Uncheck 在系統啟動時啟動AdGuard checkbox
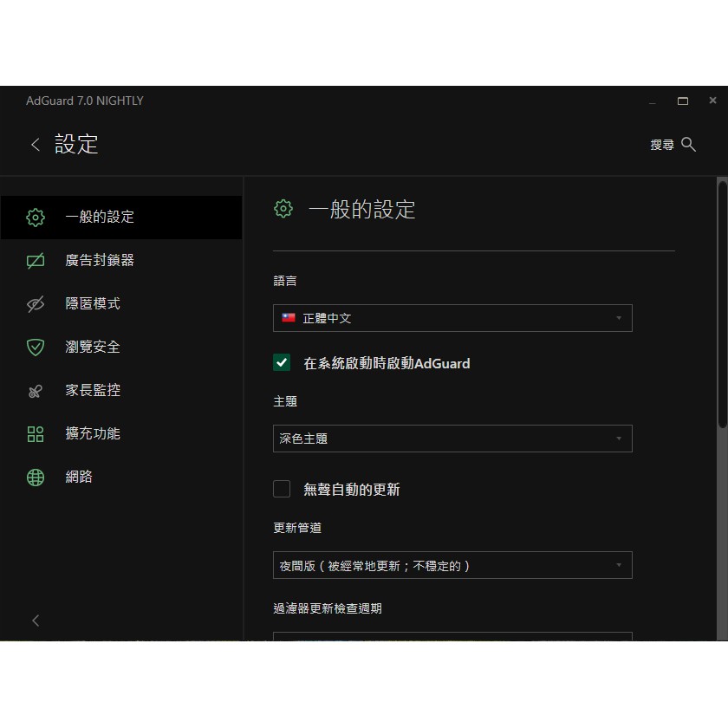 tap(282, 362)
